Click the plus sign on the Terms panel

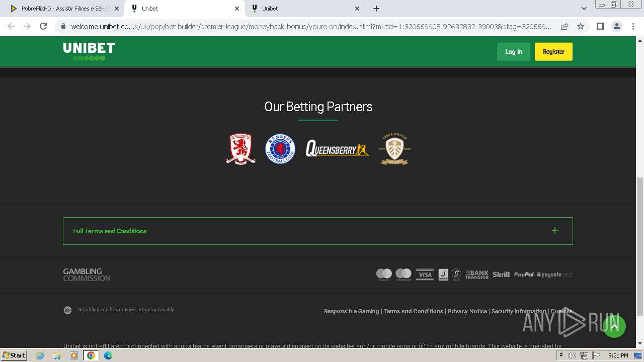click(555, 231)
